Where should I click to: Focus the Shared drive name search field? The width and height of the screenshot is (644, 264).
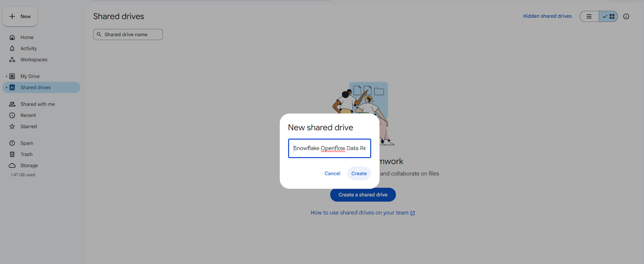pyautogui.click(x=128, y=35)
